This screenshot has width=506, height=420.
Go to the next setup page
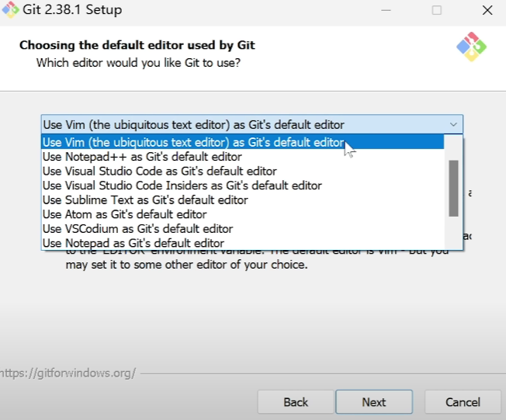click(x=374, y=402)
